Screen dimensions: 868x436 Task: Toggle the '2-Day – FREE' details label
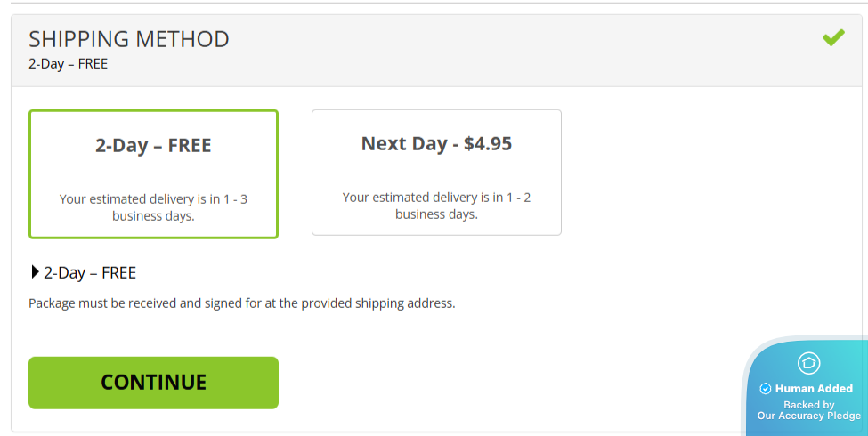click(90, 273)
